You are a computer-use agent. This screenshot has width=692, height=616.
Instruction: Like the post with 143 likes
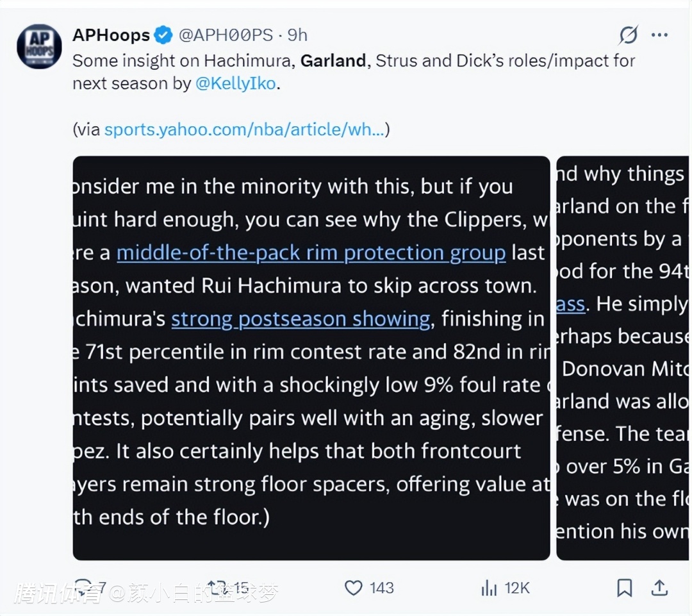pyautogui.click(x=353, y=588)
